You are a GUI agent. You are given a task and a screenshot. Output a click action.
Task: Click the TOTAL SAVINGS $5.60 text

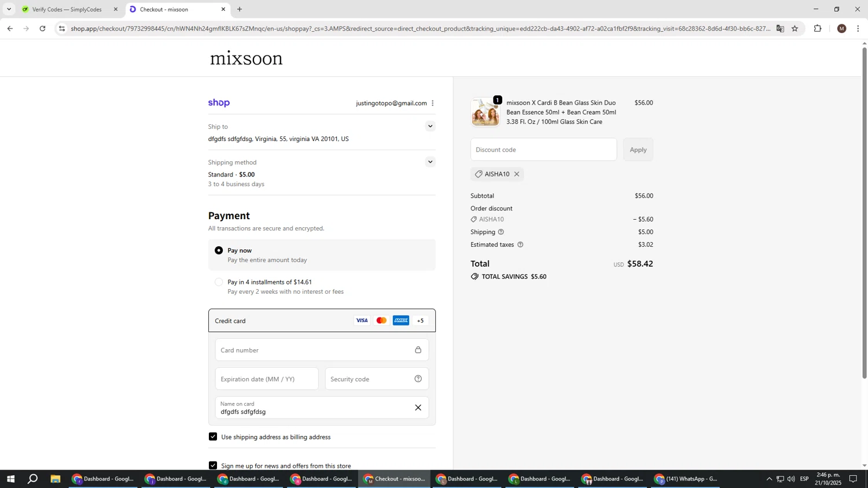pos(514,276)
